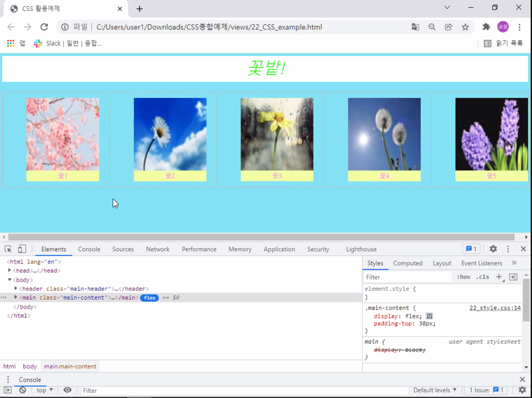
Task: Open the flexbox editor icon beside display: flex
Action: (x=429, y=316)
